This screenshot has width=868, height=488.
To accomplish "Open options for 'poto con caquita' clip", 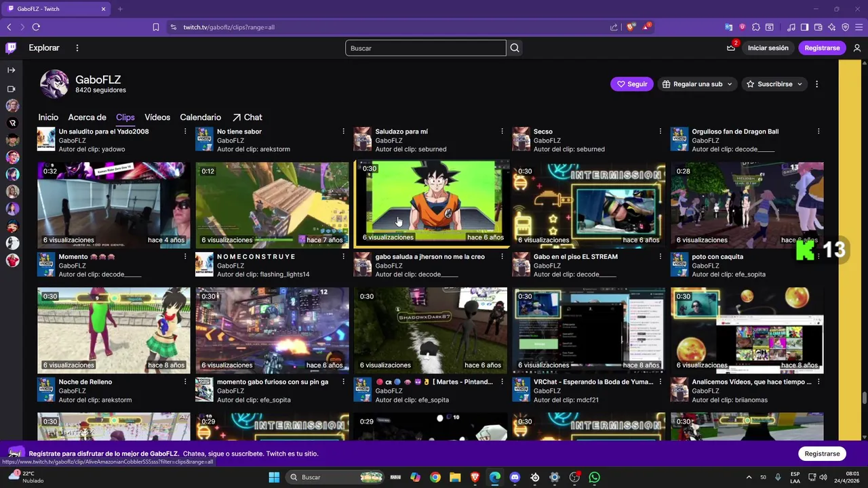I will [x=818, y=257].
